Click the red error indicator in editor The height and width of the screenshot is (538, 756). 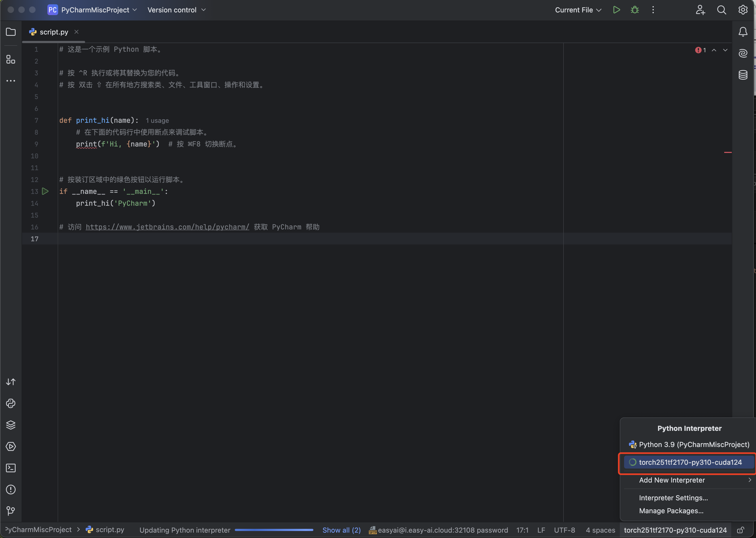pos(700,50)
